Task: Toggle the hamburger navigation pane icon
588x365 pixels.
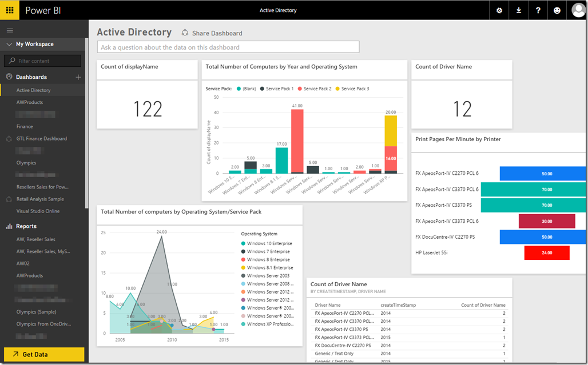Action: 10,30
